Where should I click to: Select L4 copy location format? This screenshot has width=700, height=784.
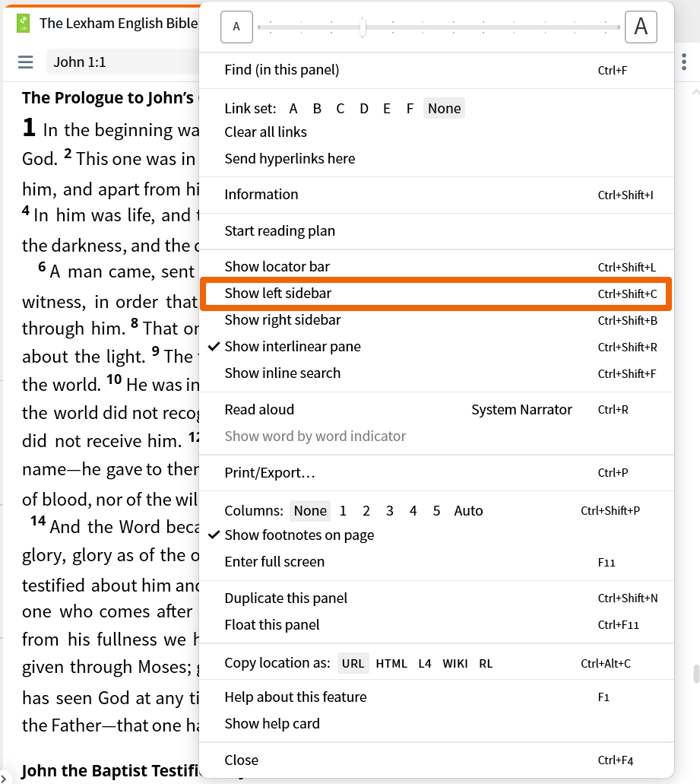point(425,664)
